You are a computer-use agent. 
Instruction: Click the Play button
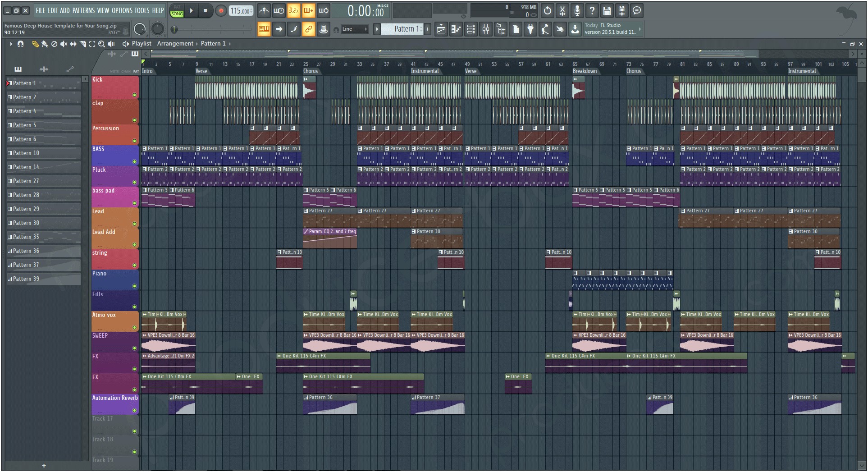(x=191, y=11)
